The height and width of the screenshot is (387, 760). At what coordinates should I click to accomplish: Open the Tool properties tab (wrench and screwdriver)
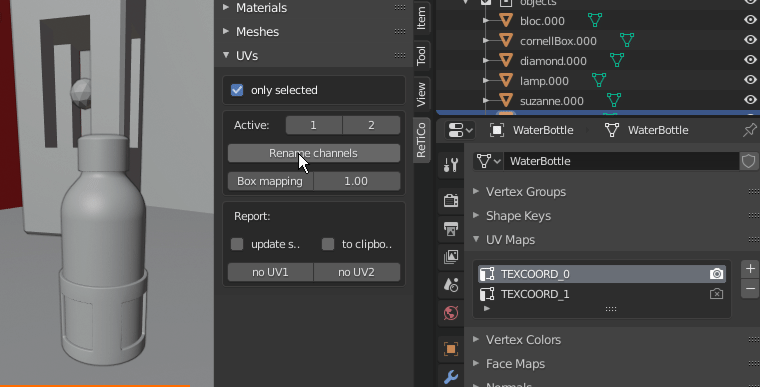click(451, 165)
